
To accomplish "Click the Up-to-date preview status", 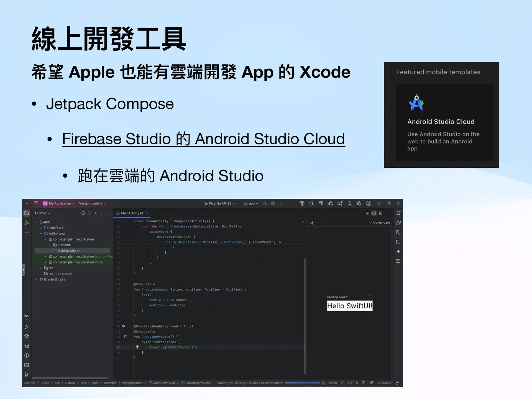I will (380, 222).
